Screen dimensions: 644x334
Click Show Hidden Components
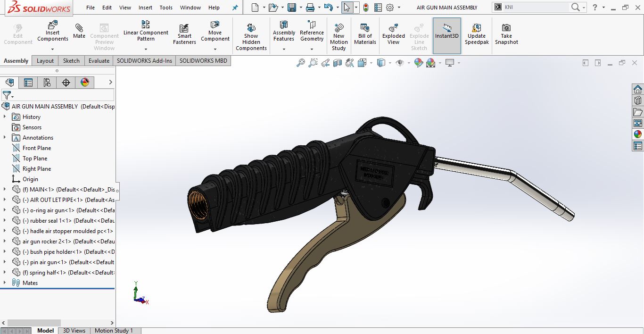[x=251, y=37]
